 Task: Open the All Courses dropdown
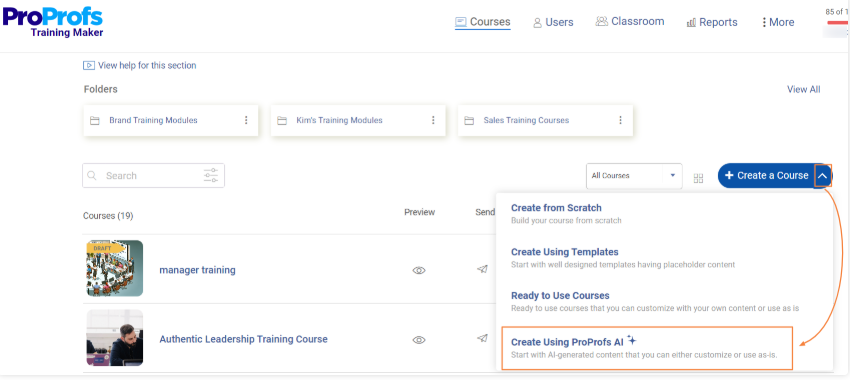[634, 176]
